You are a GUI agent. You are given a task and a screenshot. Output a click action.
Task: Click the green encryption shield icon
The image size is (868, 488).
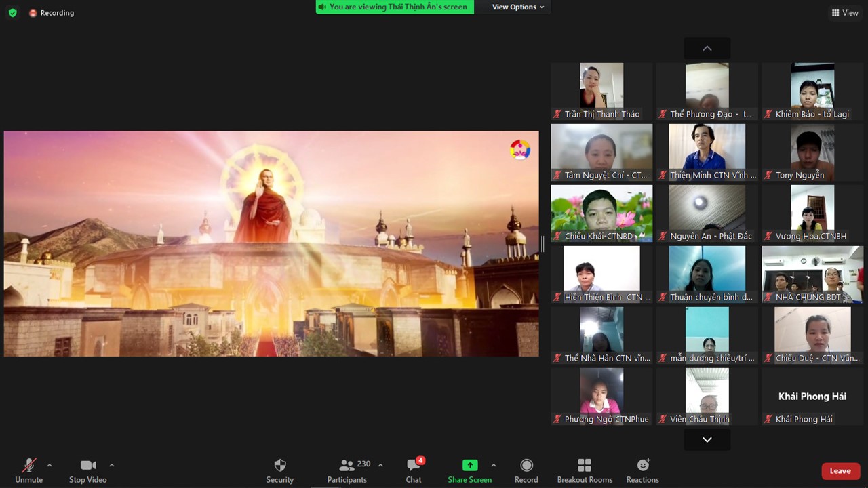[x=12, y=13]
